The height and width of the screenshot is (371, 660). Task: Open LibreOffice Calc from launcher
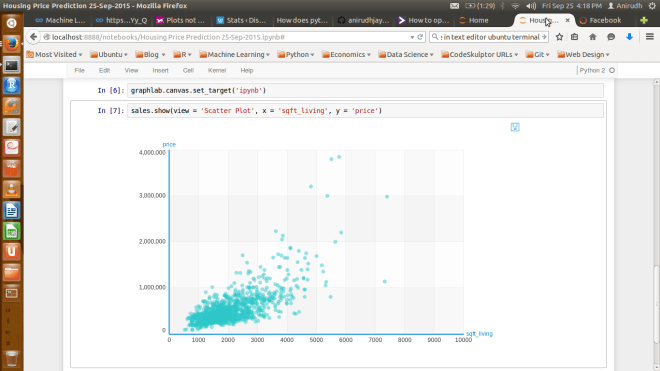(x=11, y=231)
